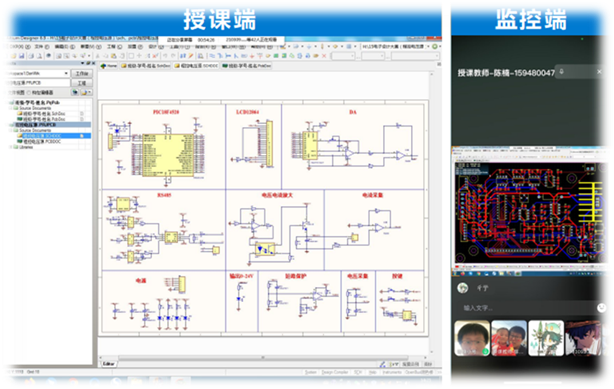614x389 pixels.
Task: Click the microphone icon beside the teacher name
Action: click(561, 72)
